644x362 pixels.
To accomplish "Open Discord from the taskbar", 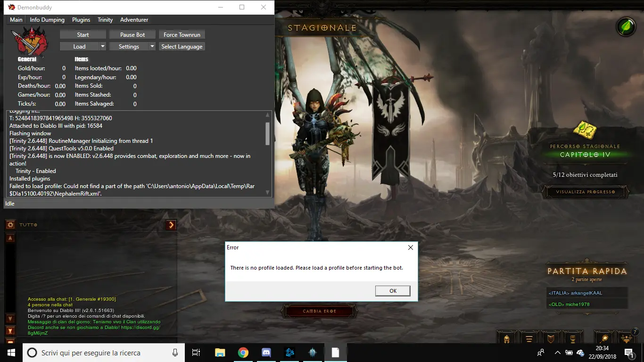I will pyautogui.click(x=266, y=353).
